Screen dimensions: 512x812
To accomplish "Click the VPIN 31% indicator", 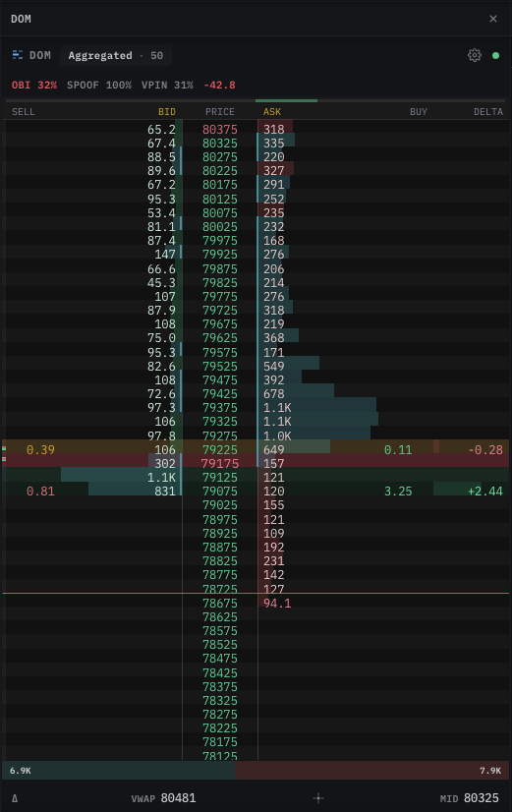I will 167,85.
